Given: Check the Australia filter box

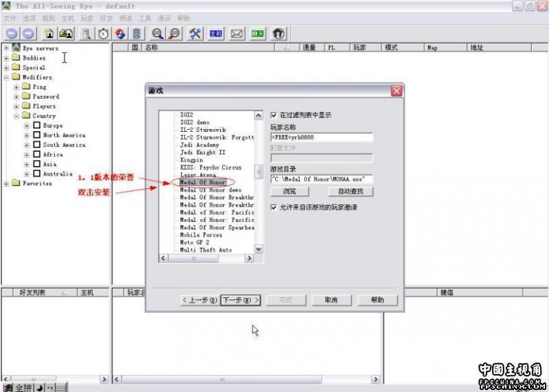Looking at the screenshot, I should pyautogui.click(x=37, y=174).
